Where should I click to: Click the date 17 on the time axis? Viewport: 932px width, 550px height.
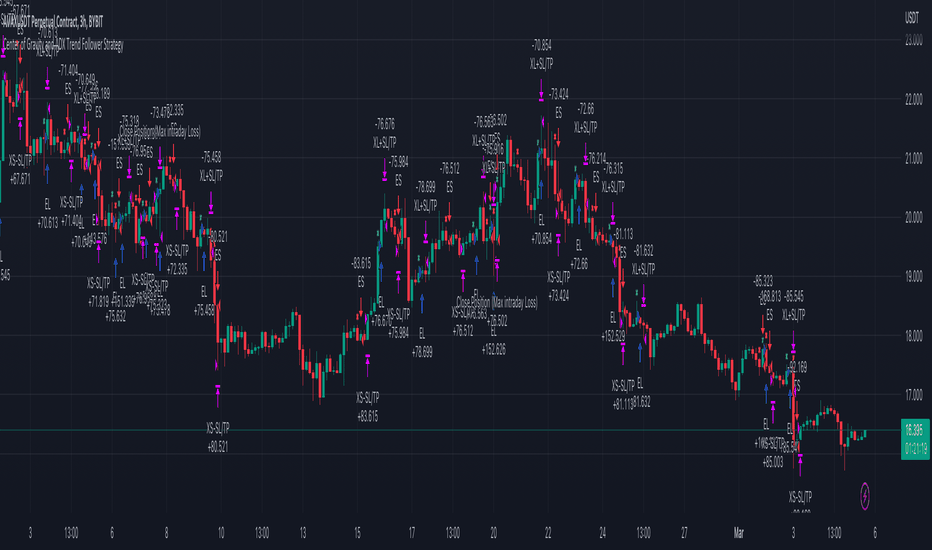[x=412, y=533]
